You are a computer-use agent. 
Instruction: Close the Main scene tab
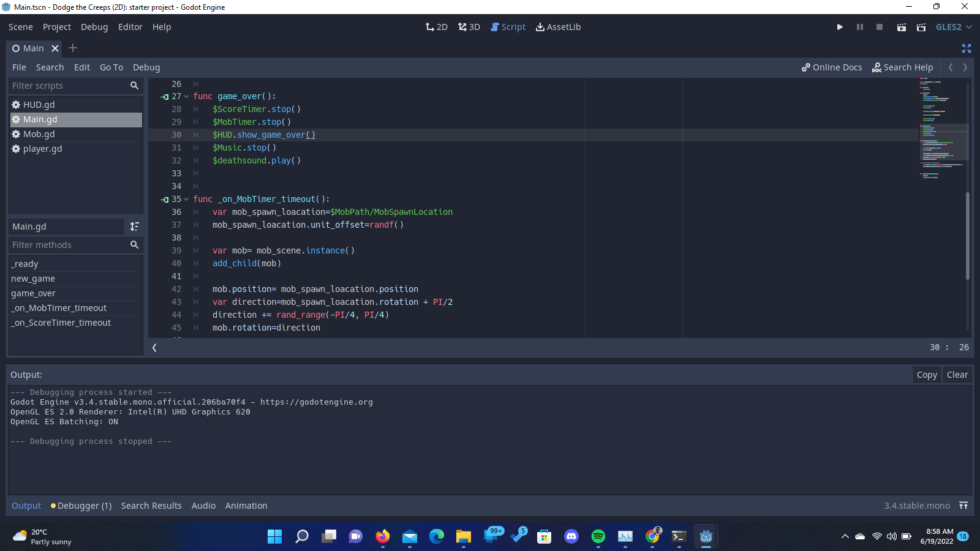point(55,48)
